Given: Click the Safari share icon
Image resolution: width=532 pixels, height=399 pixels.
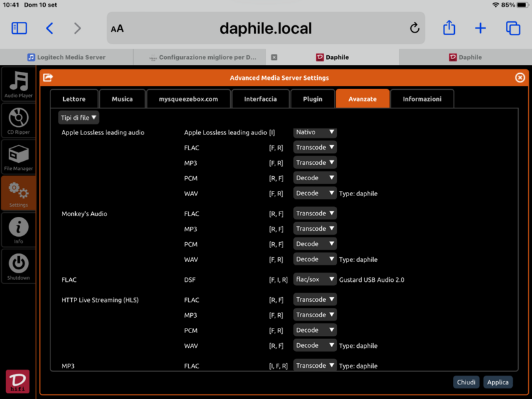Looking at the screenshot, I should (449, 28).
